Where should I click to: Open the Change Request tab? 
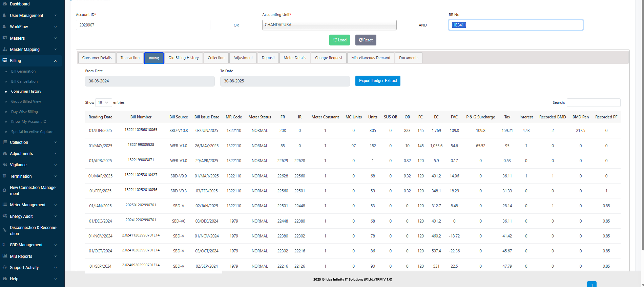329,58
